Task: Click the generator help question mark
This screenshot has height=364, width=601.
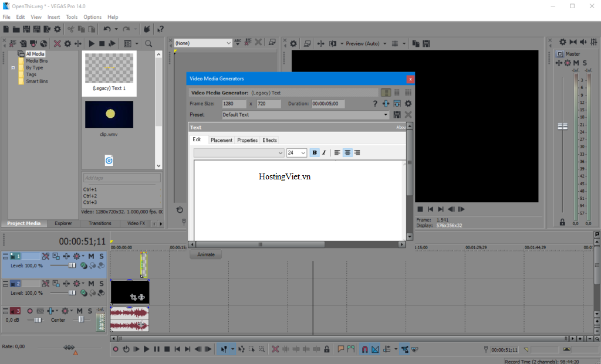Action: click(x=375, y=104)
